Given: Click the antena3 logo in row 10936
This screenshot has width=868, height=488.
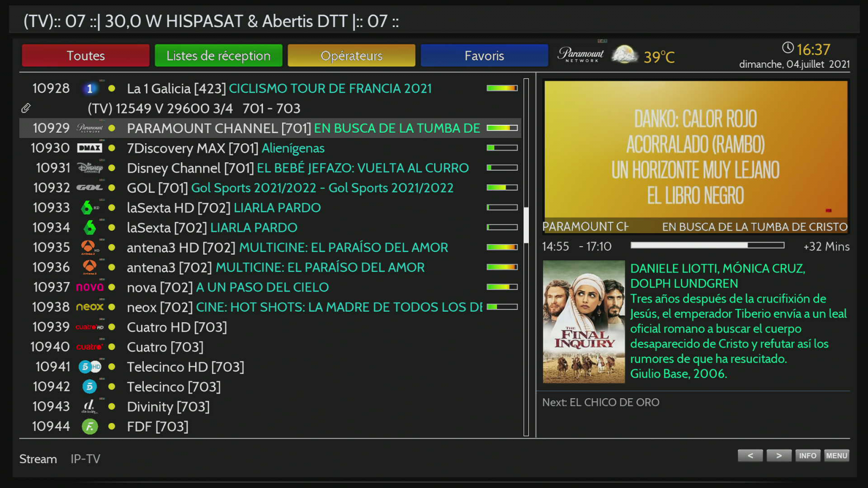Looking at the screenshot, I should click(x=90, y=267).
